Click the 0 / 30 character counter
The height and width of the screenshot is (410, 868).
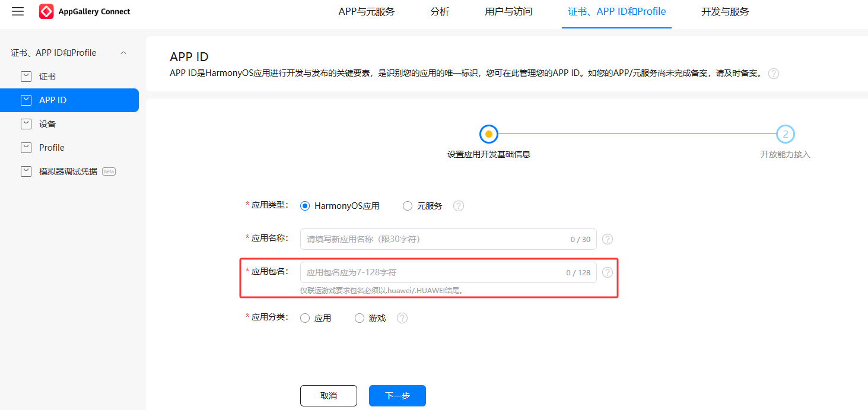581,240
